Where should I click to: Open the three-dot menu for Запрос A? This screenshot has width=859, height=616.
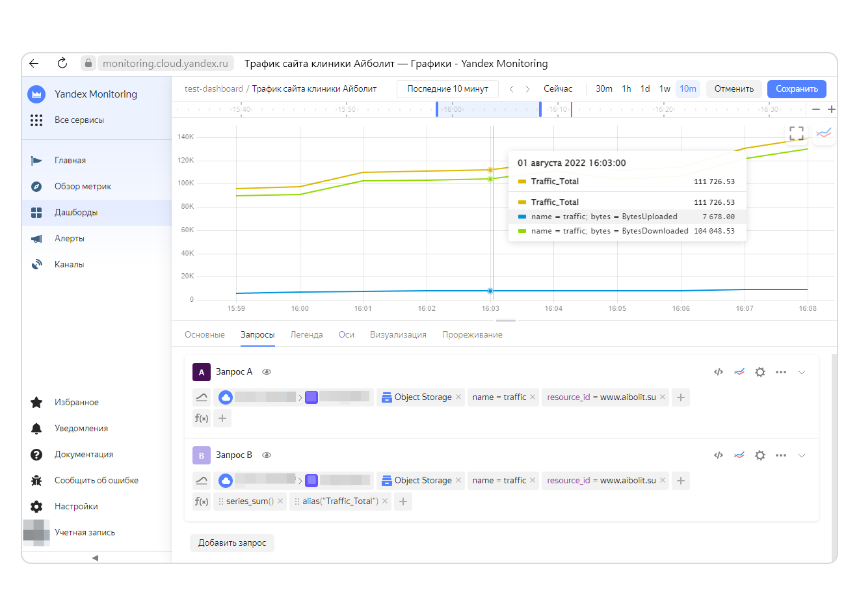pyautogui.click(x=781, y=372)
